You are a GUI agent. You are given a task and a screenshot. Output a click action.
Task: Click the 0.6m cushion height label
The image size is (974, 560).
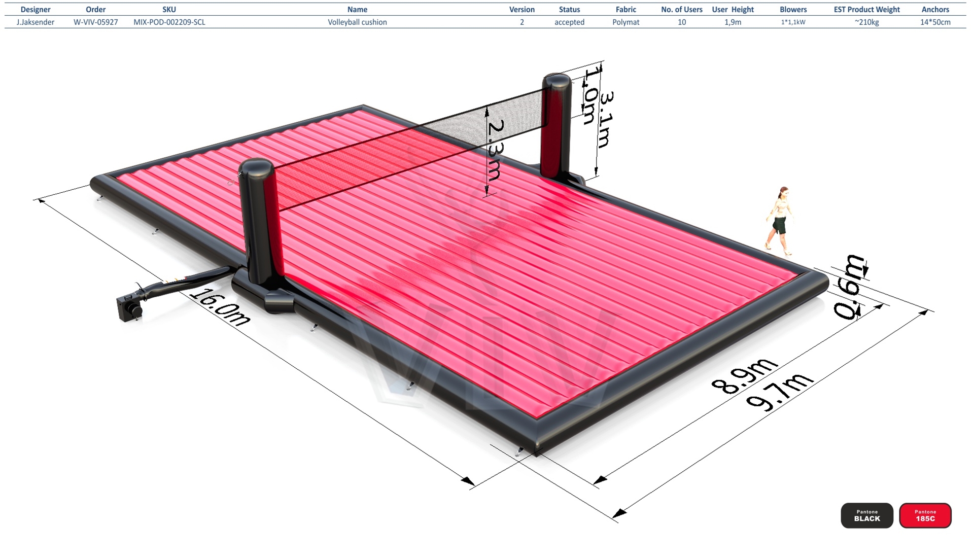850,287
